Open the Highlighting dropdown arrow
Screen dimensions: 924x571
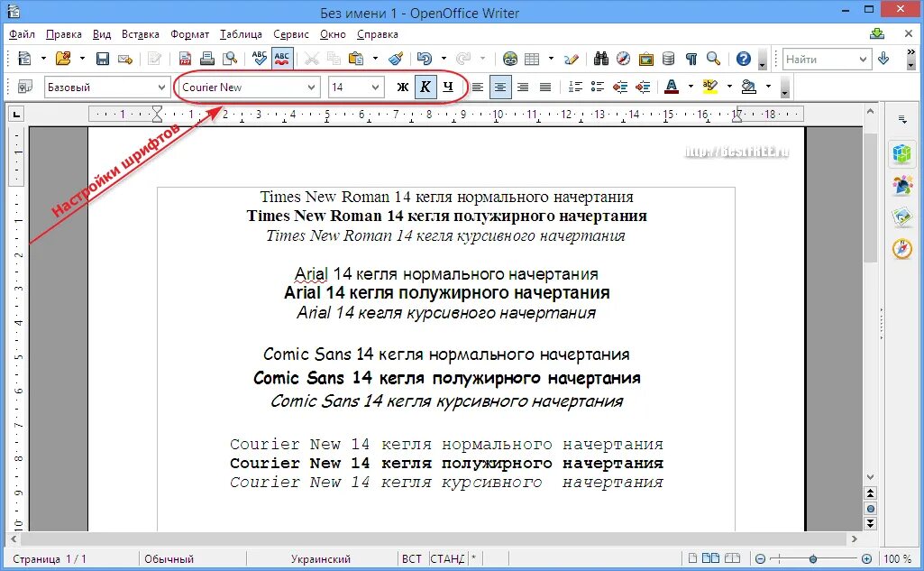pyautogui.click(x=729, y=87)
